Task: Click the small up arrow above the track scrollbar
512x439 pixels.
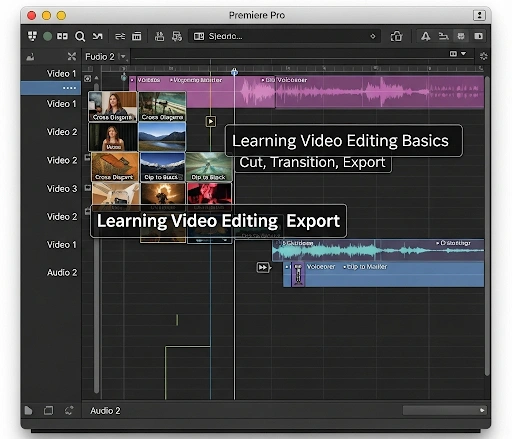Action: tap(97, 78)
